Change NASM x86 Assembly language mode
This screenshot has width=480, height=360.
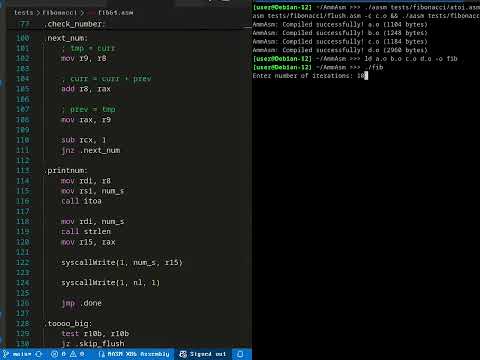pos(134,354)
